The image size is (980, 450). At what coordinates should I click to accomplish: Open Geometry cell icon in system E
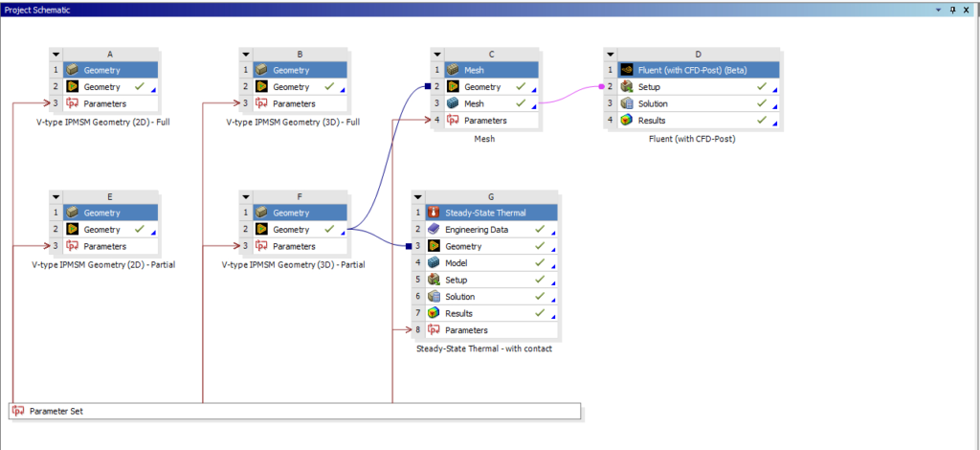(x=73, y=230)
